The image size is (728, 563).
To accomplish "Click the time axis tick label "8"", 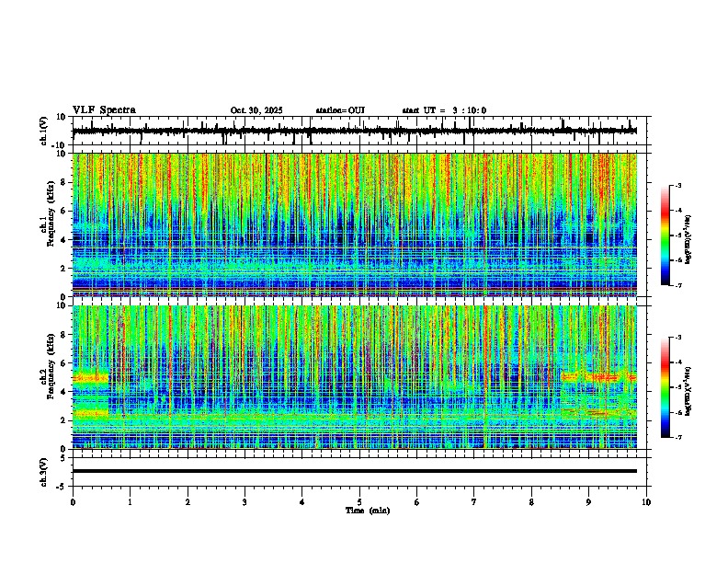I will click(x=531, y=502).
